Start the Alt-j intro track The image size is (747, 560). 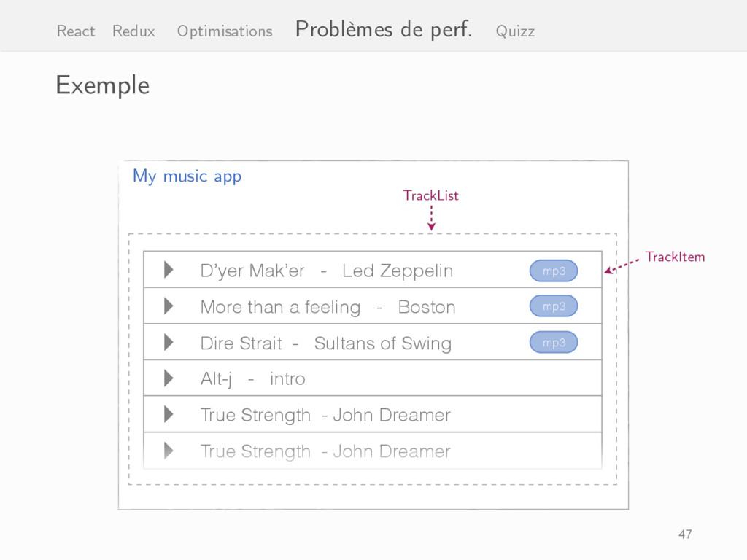click(169, 378)
